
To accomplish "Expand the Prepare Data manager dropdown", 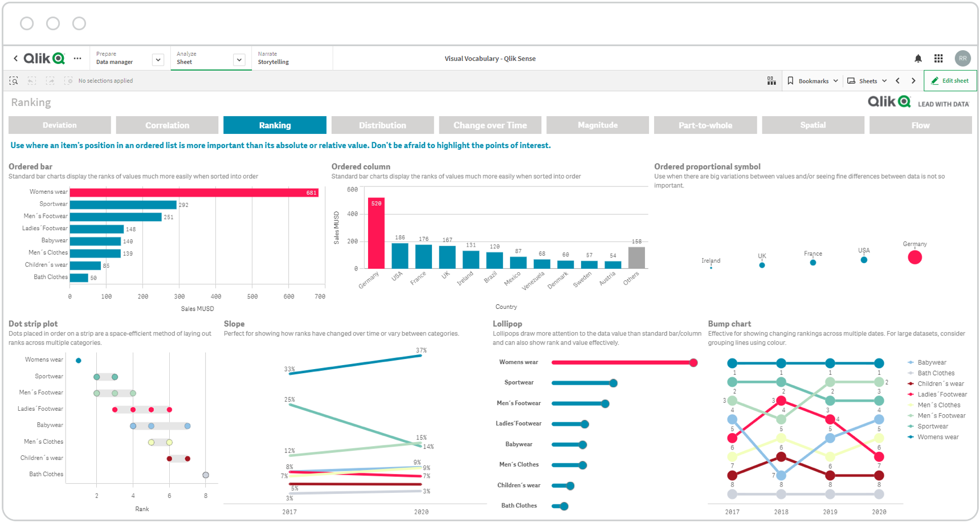I will coord(158,59).
